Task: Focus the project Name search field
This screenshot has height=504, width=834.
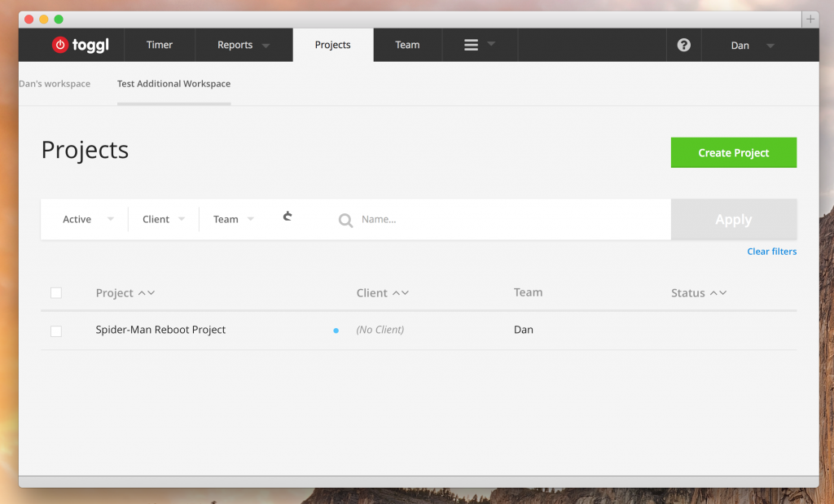Action: click(x=505, y=219)
